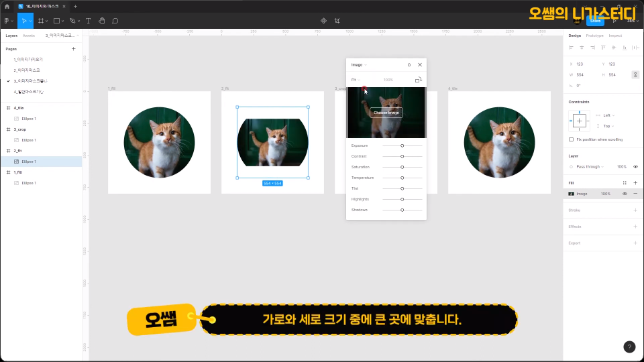
Task: Click the Crop image icon in toolbar
Action: [337, 21]
